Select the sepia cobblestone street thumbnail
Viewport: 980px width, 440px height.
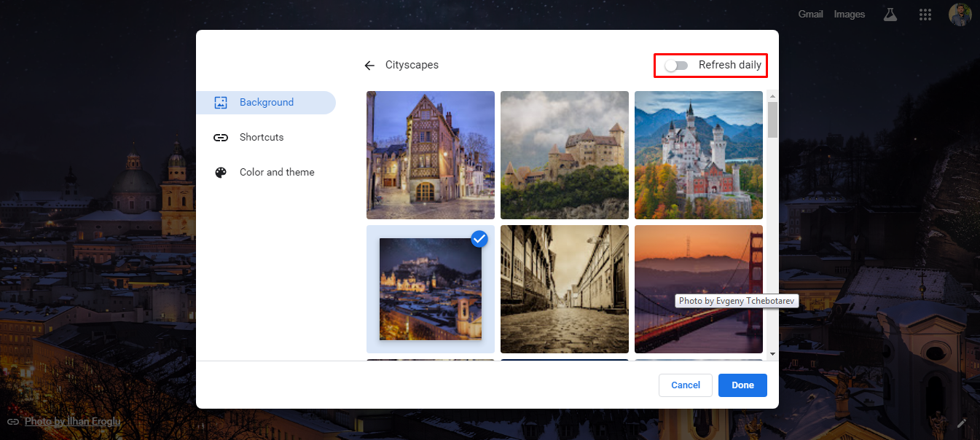pyautogui.click(x=565, y=289)
